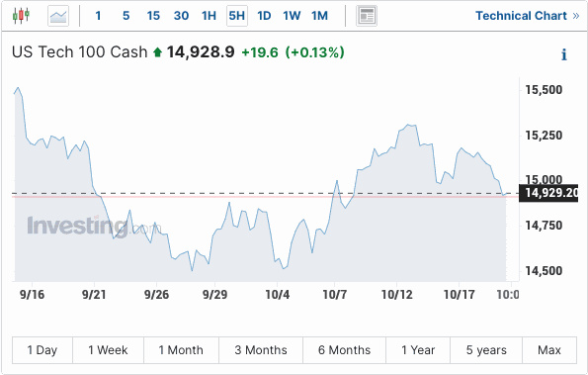
Task: Click the (+0.13%) percent change
Action: point(315,52)
